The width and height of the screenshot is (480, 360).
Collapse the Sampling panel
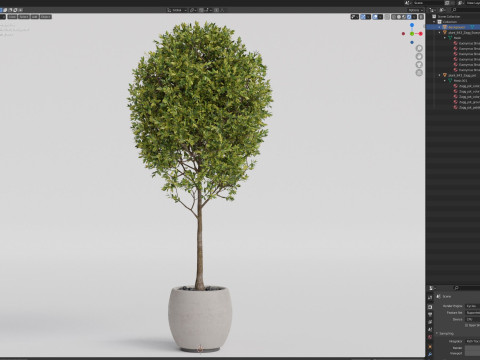(437, 333)
